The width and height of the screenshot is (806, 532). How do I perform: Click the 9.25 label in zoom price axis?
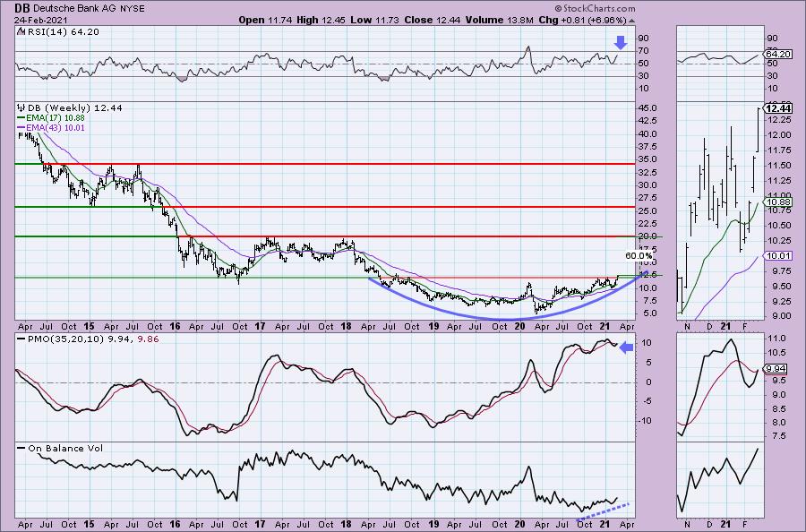(x=780, y=301)
